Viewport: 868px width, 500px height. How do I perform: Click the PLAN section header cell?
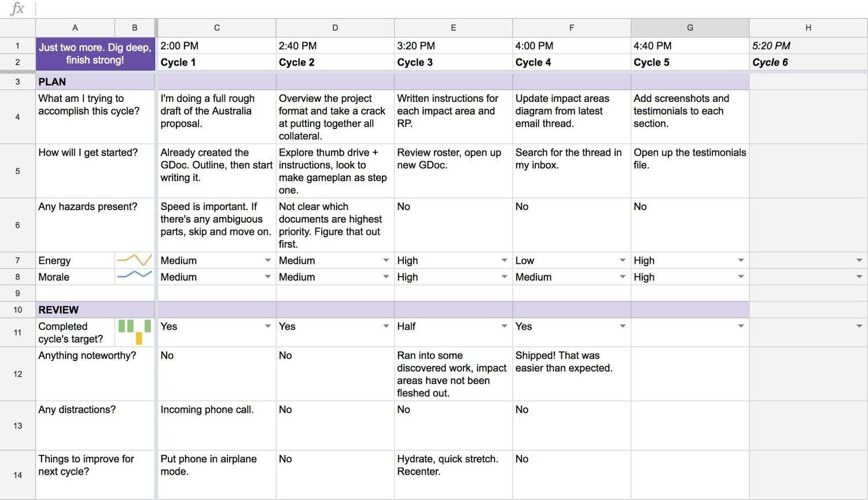95,82
